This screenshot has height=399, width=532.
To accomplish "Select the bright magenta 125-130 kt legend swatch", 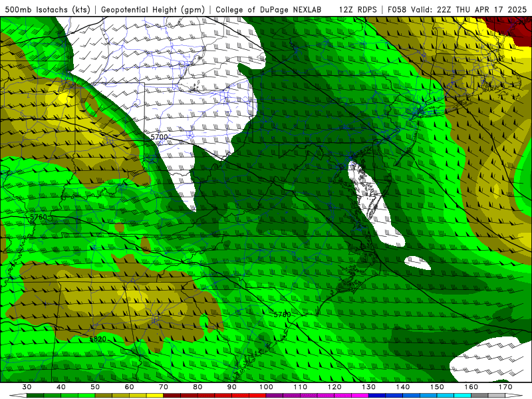I will (x=360, y=396).
